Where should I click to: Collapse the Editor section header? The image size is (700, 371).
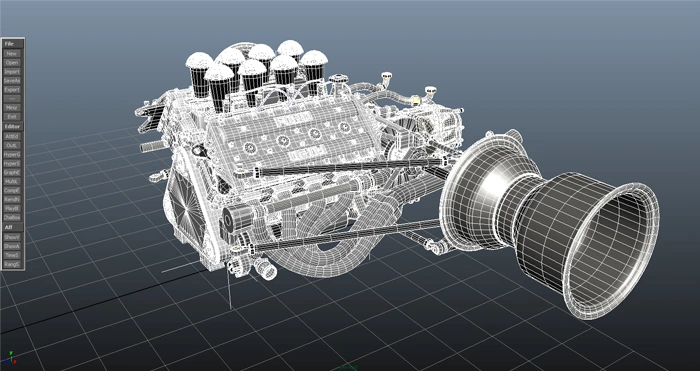click(13, 127)
